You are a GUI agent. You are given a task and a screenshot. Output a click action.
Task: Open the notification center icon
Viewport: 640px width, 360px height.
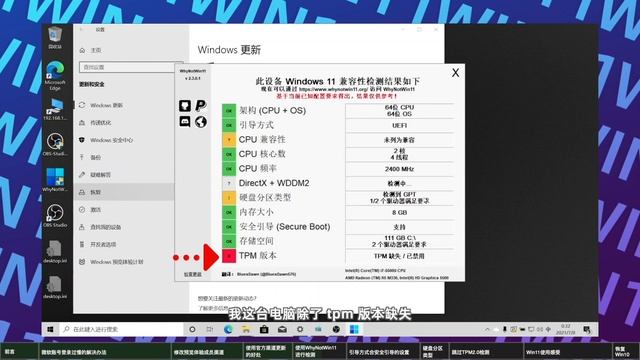point(587,329)
